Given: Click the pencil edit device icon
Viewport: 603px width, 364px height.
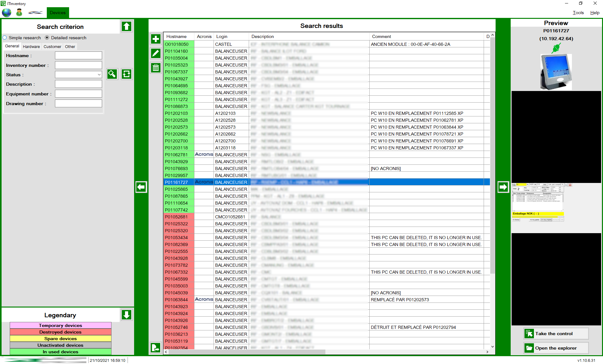Looking at the screenshot, I should [156, 53].
